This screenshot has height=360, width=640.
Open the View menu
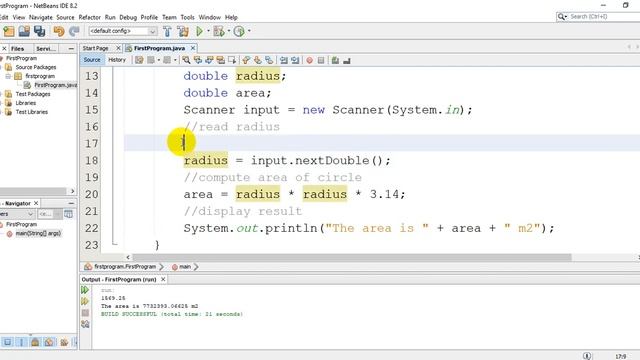(19, 17)
